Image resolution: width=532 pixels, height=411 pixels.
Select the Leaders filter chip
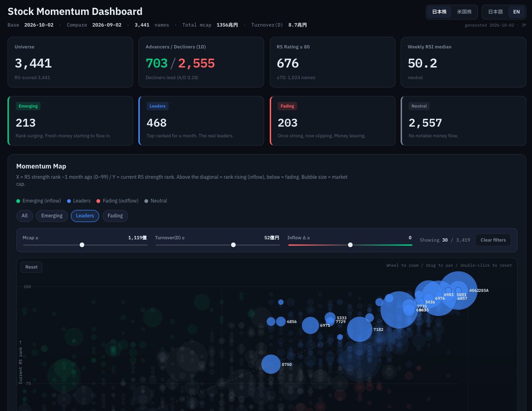coord(85,216)
